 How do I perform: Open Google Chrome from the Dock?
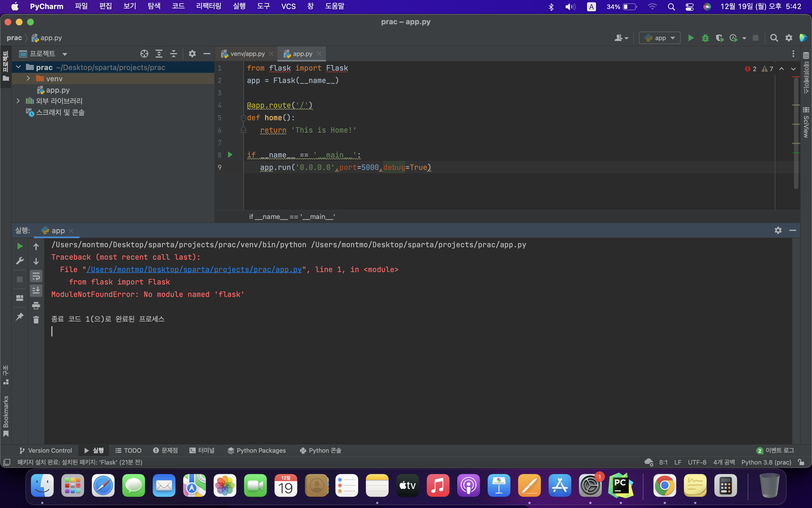(x=664, y=485)
